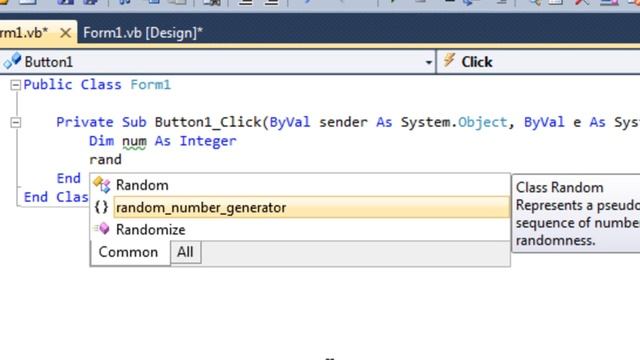Click the 'num' variable with warning underline

(134, 141)
